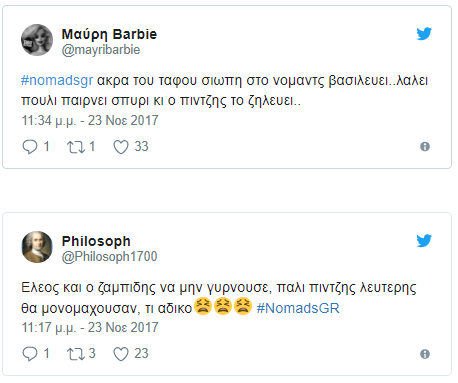Viewport: 458px width, 383px height.
Task: Retweet the Μαύρη Barbie tweet
Action: pyautogui.click(x=76, y=147)
